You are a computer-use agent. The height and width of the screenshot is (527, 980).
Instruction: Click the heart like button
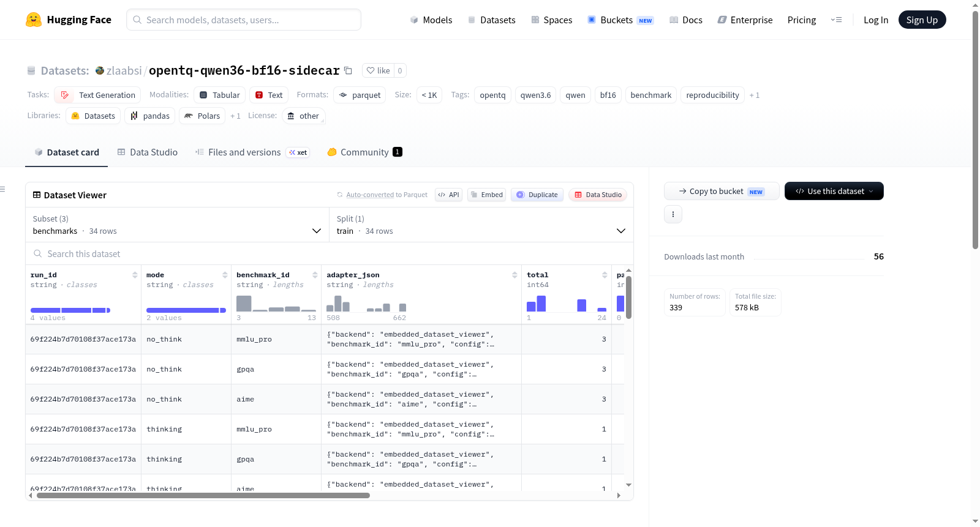click(378, 70)
